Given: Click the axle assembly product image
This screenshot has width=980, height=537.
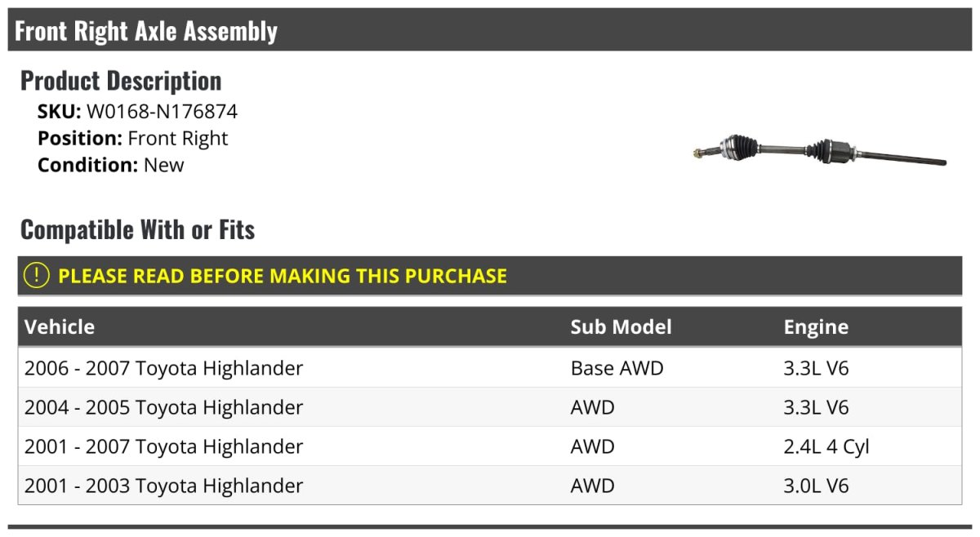Looking at the screenshot, I should 819,153.
